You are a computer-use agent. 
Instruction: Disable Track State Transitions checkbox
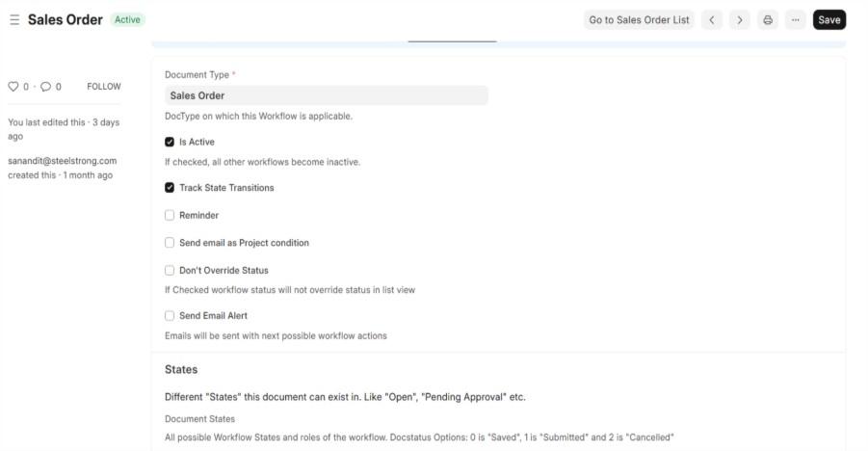point(170,188)
